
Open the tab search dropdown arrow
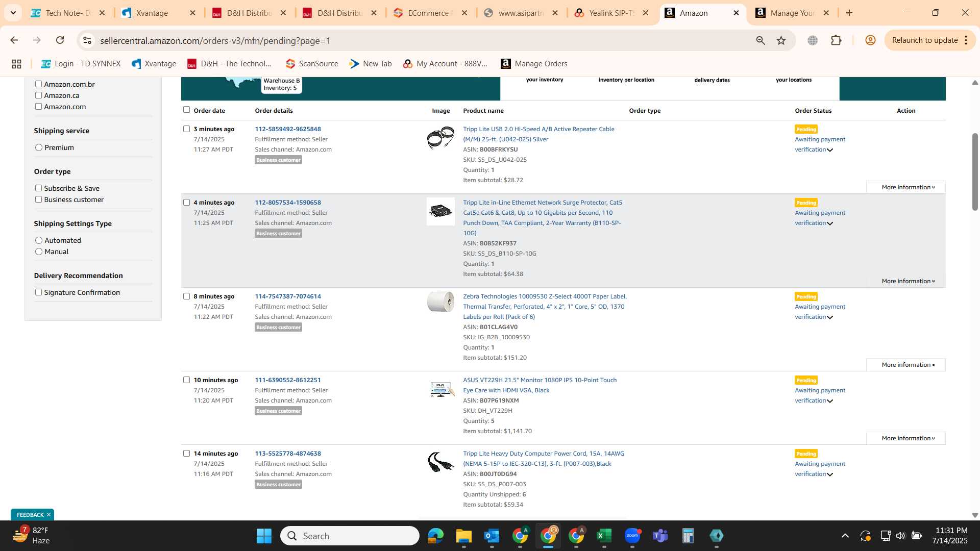(x=13, y=13)
